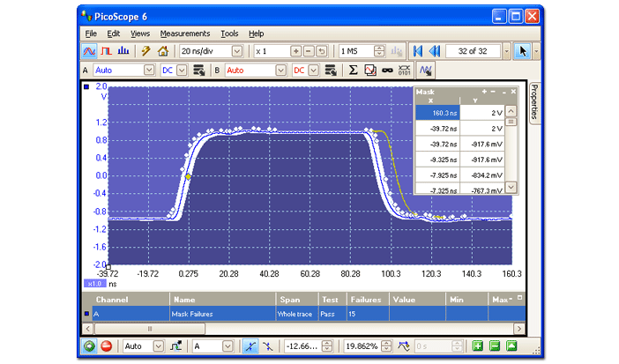Open the Properties side tab
Viewport: 619px width, 364px height.
(534, 102)
